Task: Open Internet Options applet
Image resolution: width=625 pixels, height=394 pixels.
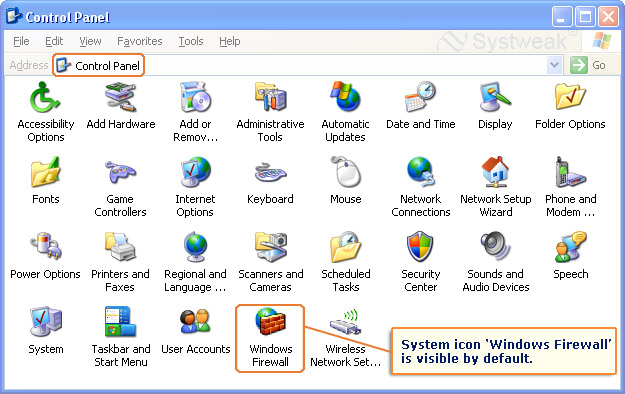Action: pos(195,172)
